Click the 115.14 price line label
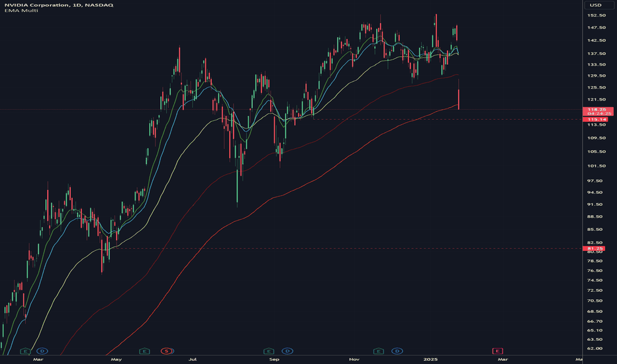Screen dimensions: 617x364 point(596,119)
